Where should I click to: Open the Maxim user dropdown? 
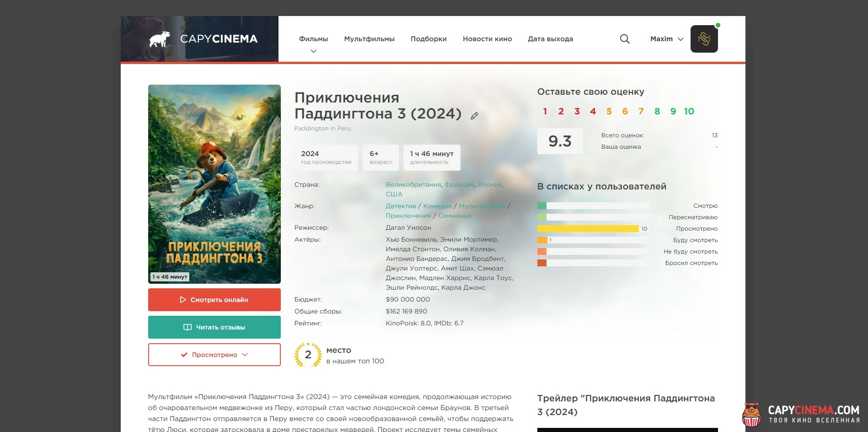667,39
